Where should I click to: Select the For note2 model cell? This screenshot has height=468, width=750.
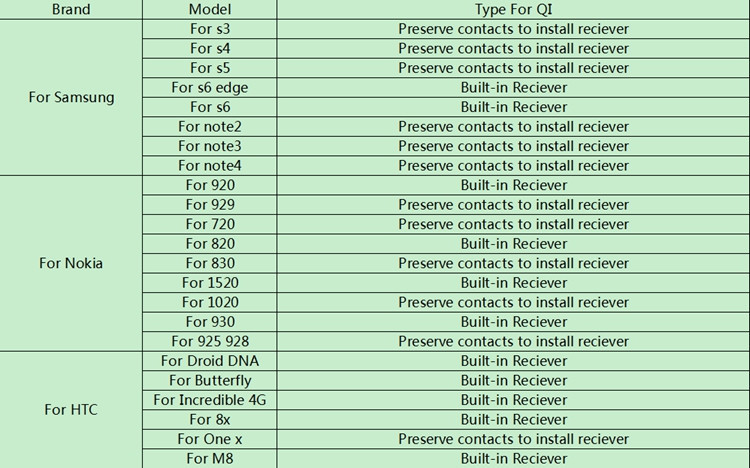[x=210, y=126]
